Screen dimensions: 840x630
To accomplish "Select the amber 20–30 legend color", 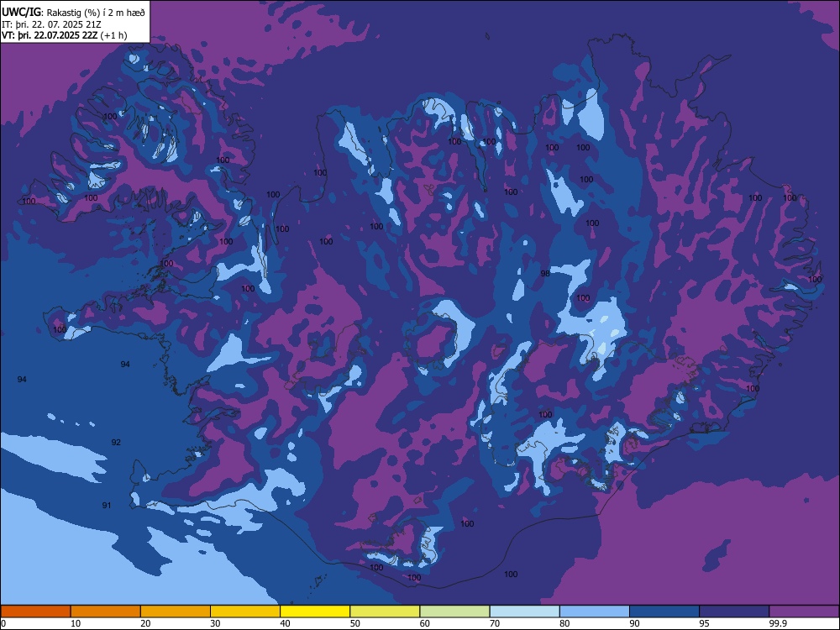I will coord(176,612).
